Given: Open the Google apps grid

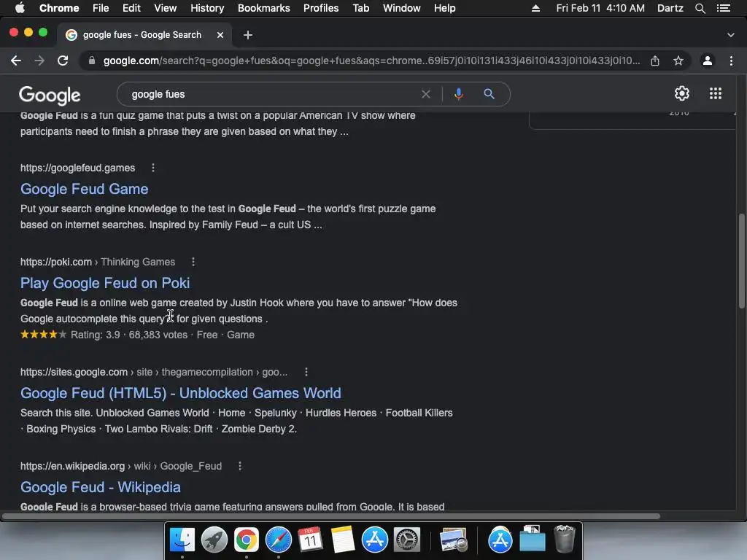Looking at the screenshot, I should coord(716,93).
